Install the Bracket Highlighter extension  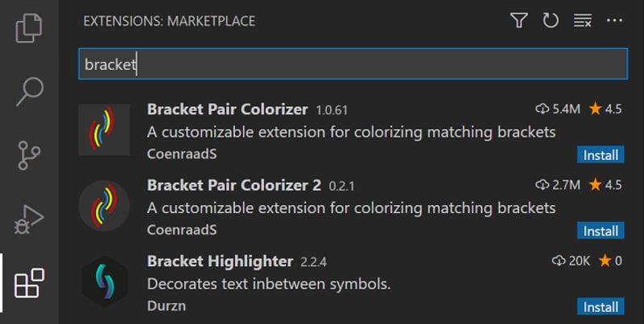(x=601, y=306)
